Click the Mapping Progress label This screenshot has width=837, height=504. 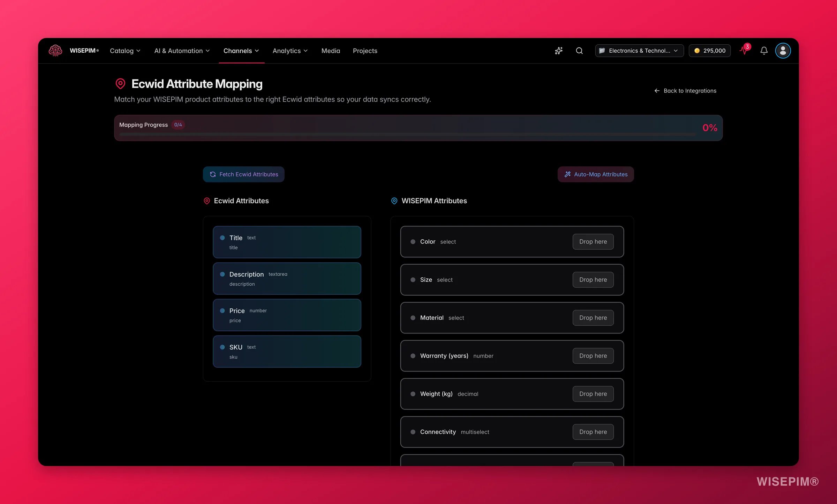coord(143,125)
